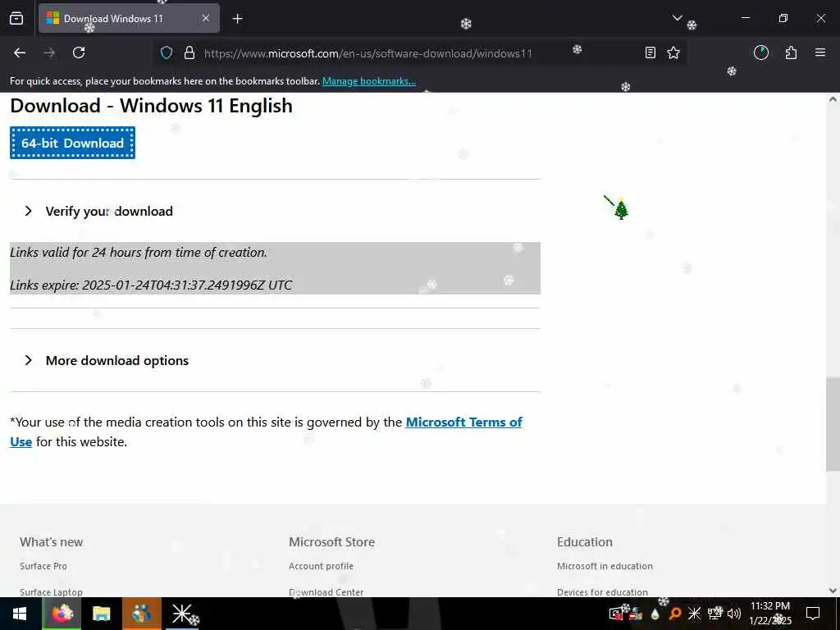Viewport: 840px width, 630px height.
Task: Open the tracking protection shield icon
Action: 167,52
